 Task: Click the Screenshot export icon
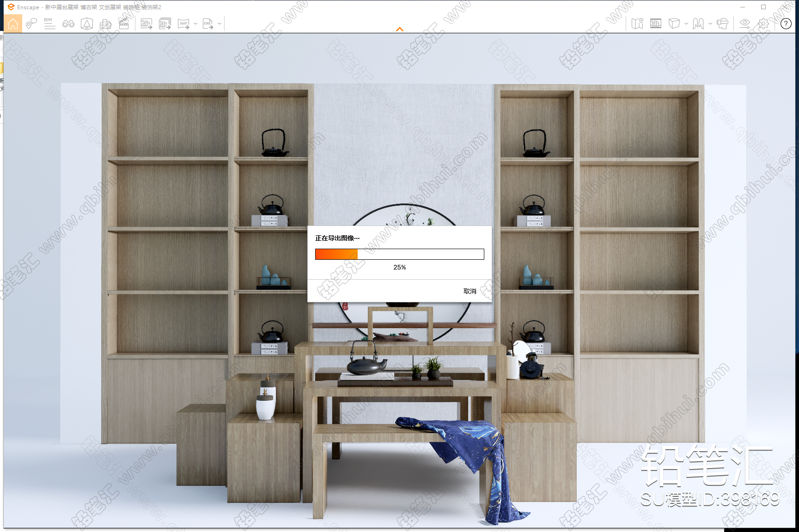click(x=146, y=24)
